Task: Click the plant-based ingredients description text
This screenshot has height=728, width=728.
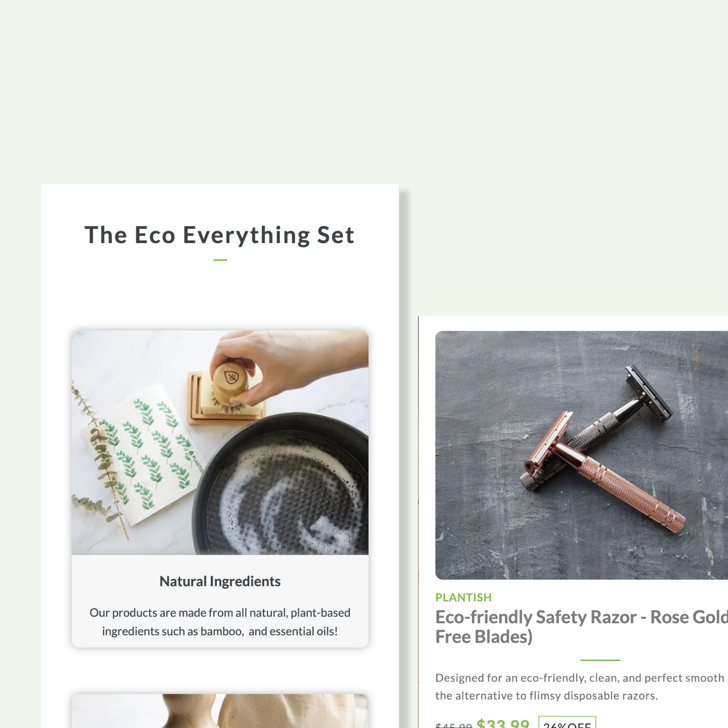Action: [x=220, y=622]
